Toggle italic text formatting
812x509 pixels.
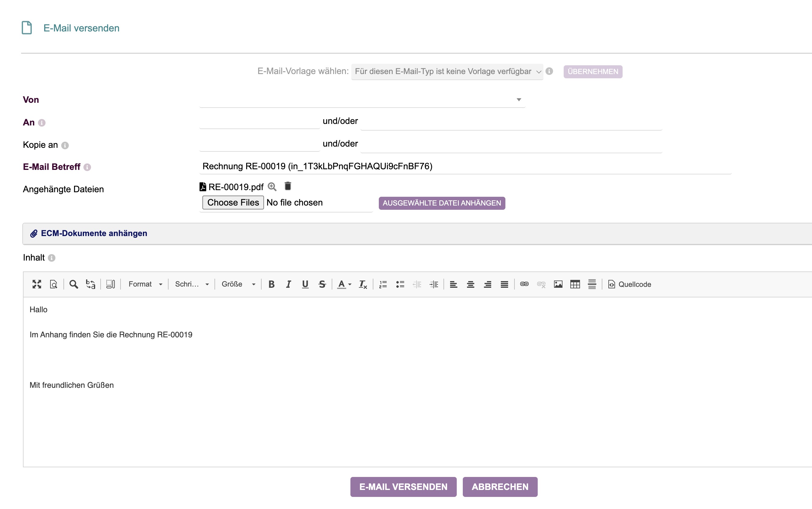(288, 284)
